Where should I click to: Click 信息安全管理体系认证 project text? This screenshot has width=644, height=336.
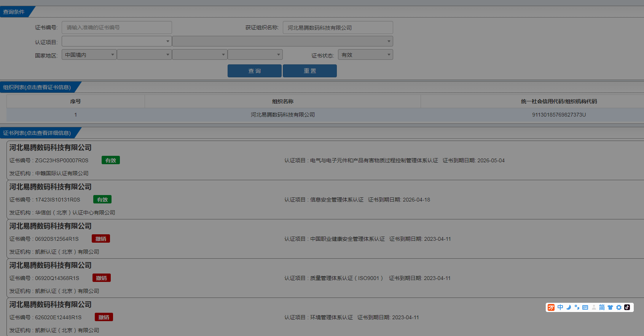[x=337, y=200]
